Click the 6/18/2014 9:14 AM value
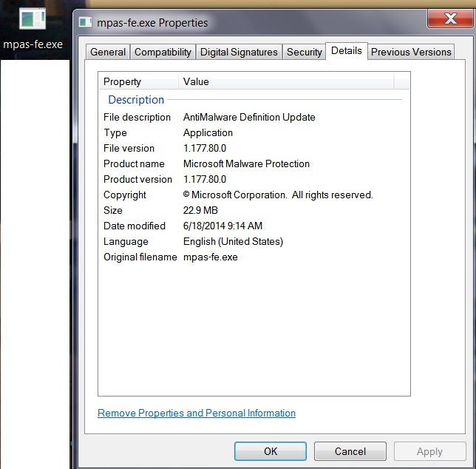This screenshot has height=469, width=476. (x=222, y=226)
